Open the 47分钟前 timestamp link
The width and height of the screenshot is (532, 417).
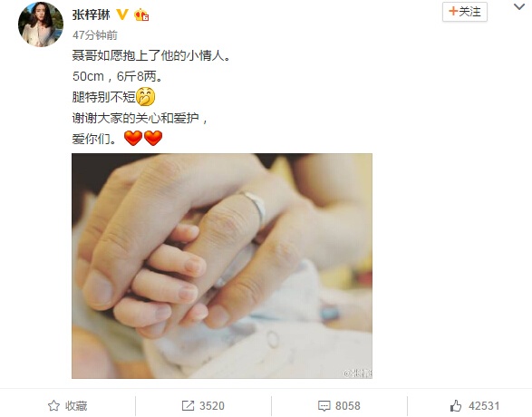coord(95,35)
